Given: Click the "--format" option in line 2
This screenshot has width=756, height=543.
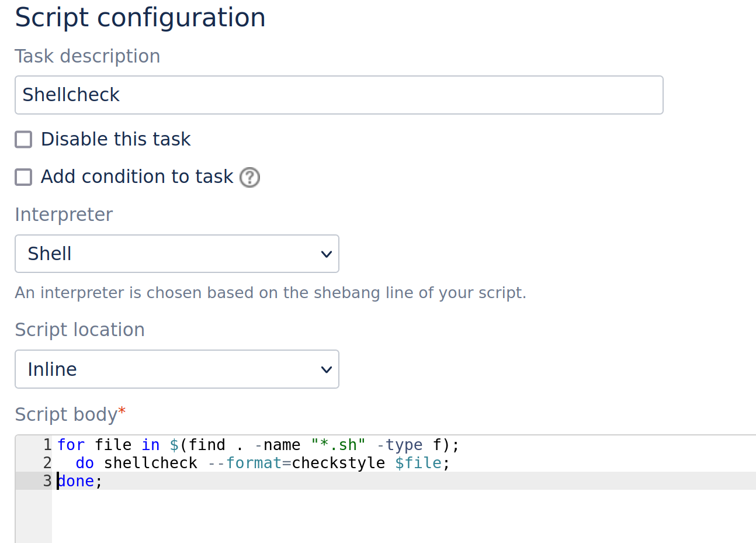Looking at the screenshot, I should tap(245, 463).
